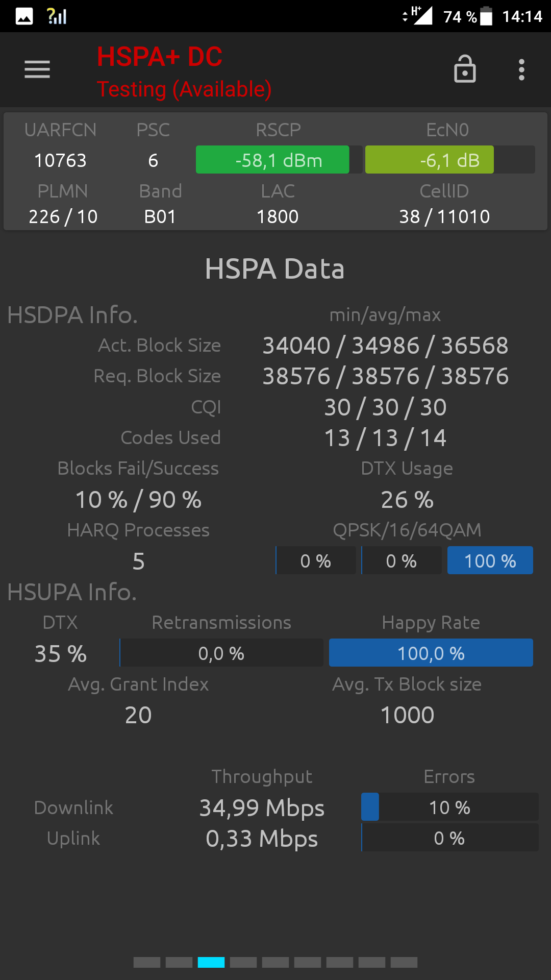The height and width of the screenshot is (980, 551).
Task: Tap the picture notification icon in status bar
Action: [24, 16]
